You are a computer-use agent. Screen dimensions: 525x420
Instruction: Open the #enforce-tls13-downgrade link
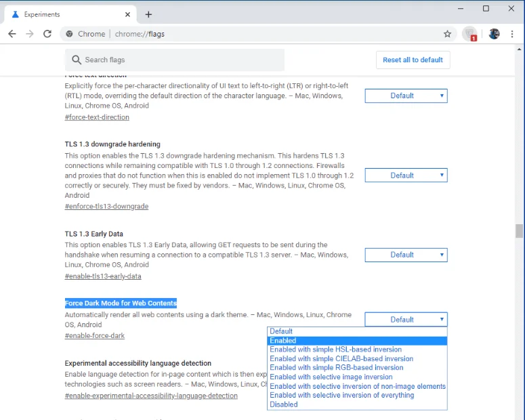[x=106, y=207]
